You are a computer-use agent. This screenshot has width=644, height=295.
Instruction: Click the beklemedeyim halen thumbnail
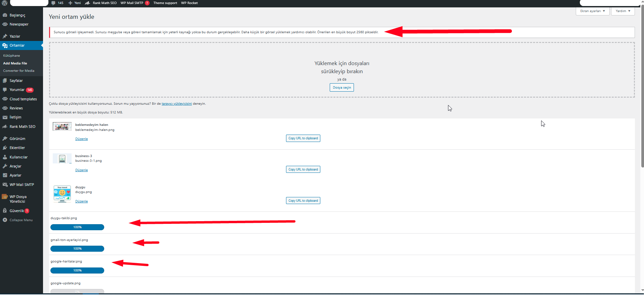tap(62, 127)
